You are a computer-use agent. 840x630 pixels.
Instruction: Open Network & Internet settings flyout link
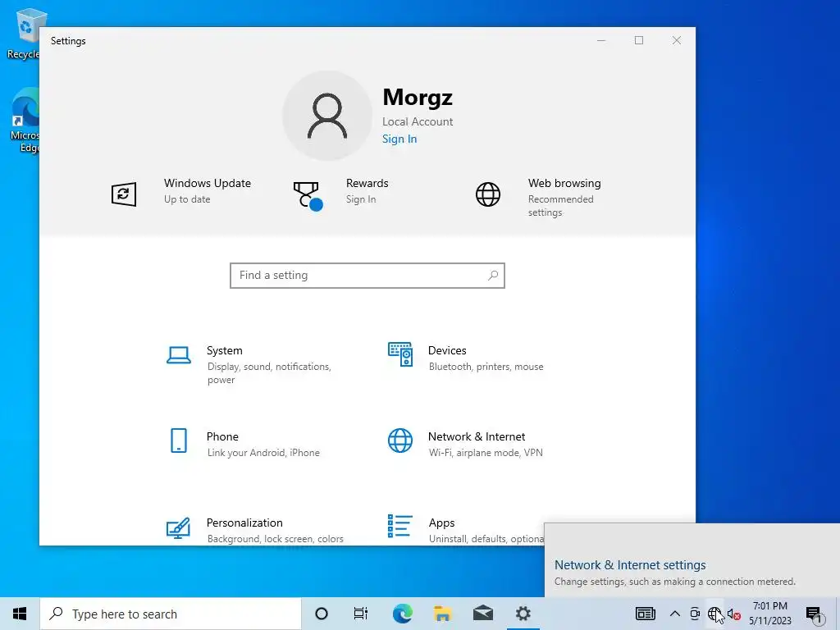click(x=630, y=564)
